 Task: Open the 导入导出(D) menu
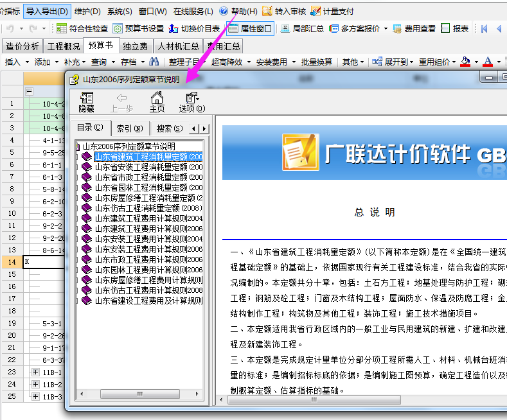coord(47,12)
